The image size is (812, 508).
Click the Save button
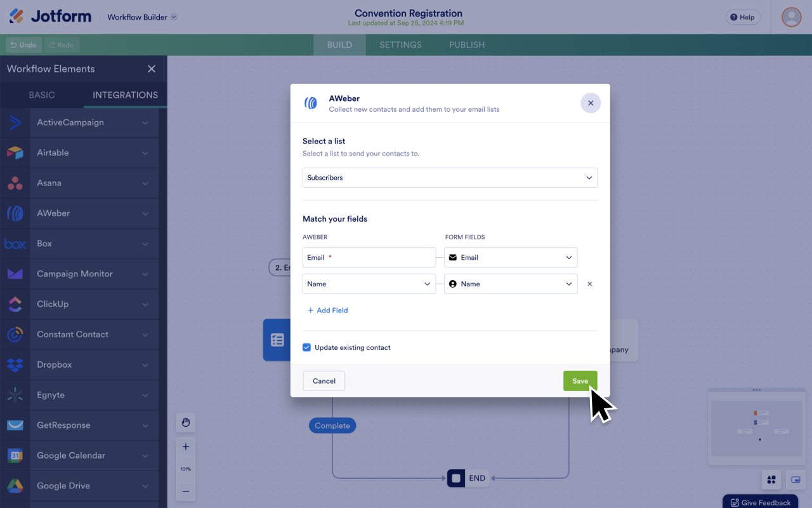[x=580, y=381]
